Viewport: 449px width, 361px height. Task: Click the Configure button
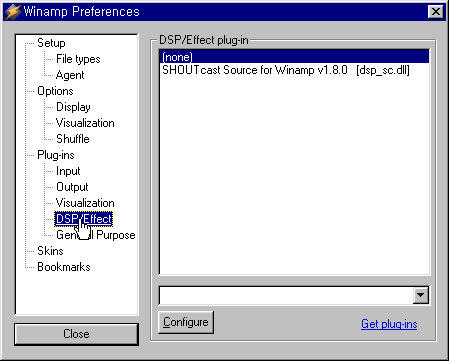(x=186, y=322)
